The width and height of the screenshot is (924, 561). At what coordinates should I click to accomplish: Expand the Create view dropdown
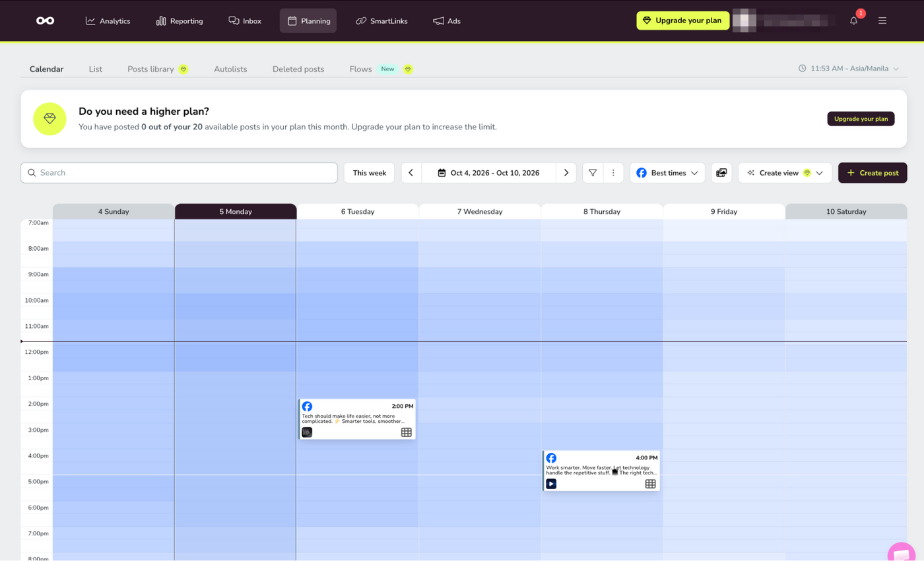(x=785, y=173)
